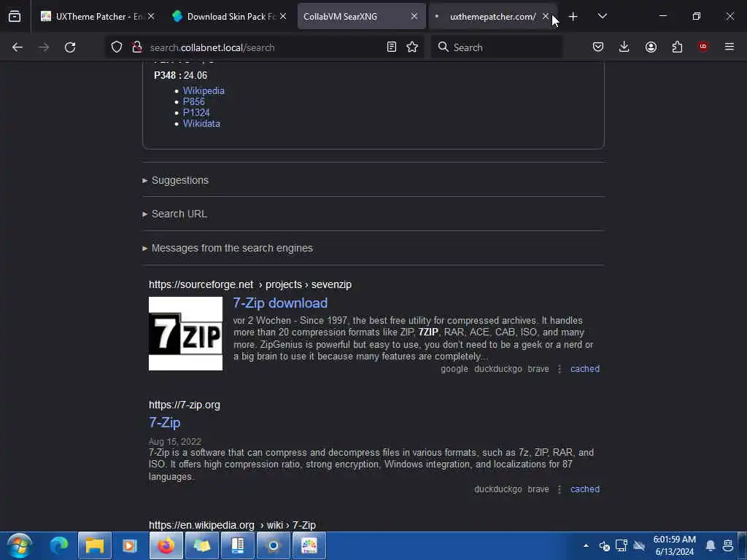This screenshot has width=747, height=560.
Task: Open a new browser tab
Action: point(573,17)
